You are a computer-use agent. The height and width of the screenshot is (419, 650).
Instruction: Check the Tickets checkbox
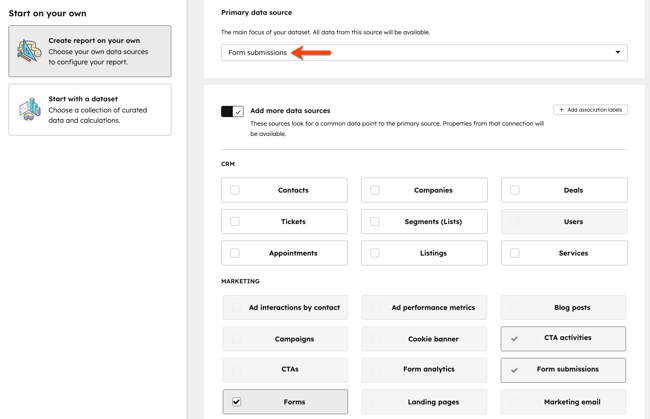235,222
